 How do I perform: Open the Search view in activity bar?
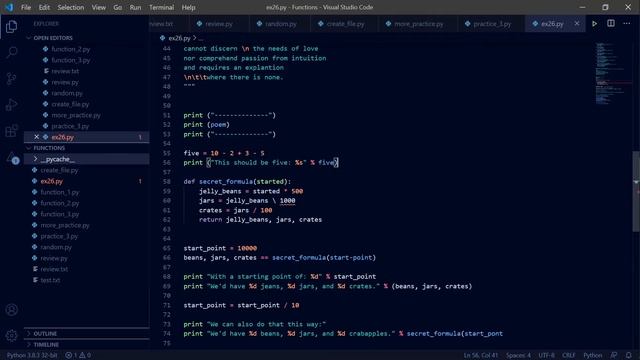coord(11,52)
